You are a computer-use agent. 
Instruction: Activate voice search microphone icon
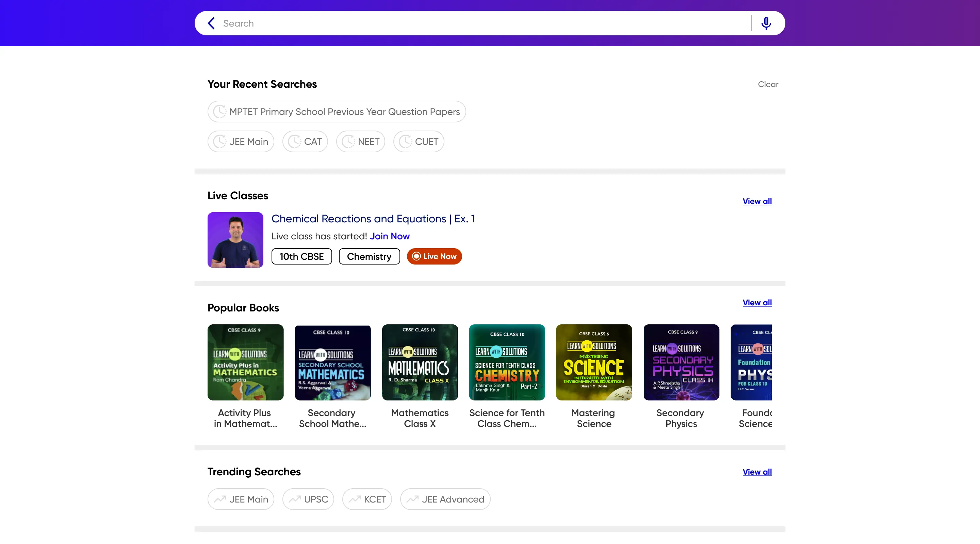point(766,23)
